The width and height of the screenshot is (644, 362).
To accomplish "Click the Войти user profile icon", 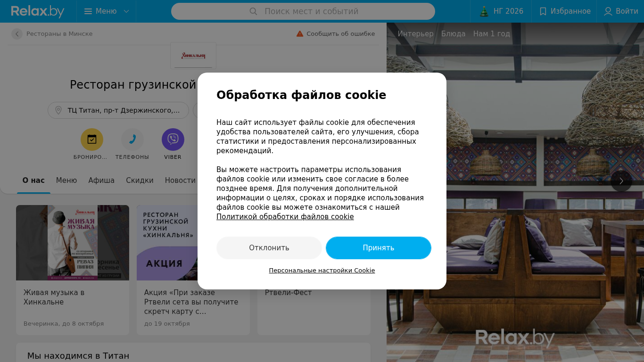I will click(608, 11).
